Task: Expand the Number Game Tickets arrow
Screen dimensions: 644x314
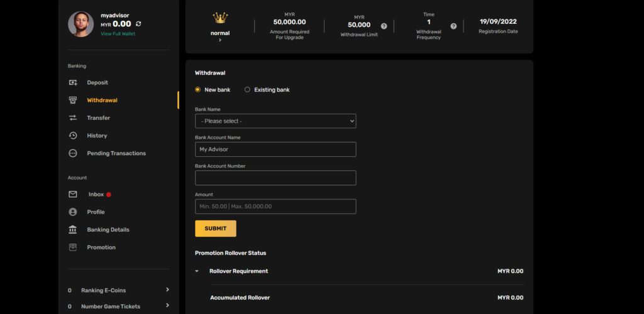Action: (167, 305)
